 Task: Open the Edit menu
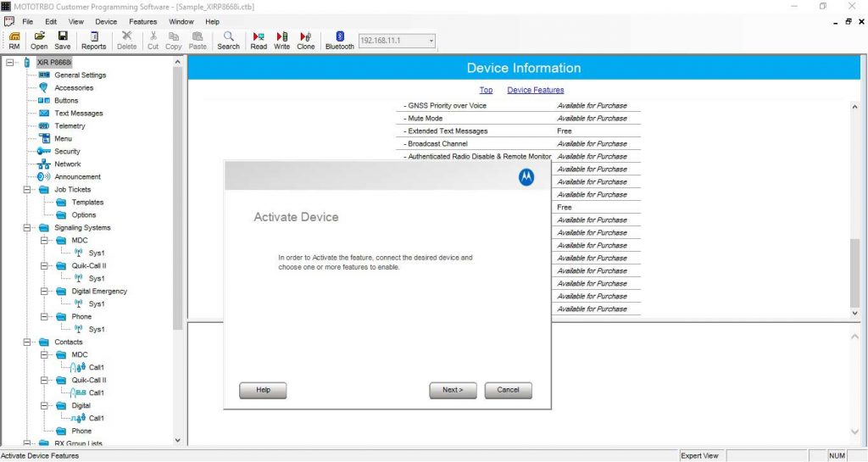click(51, 22)
